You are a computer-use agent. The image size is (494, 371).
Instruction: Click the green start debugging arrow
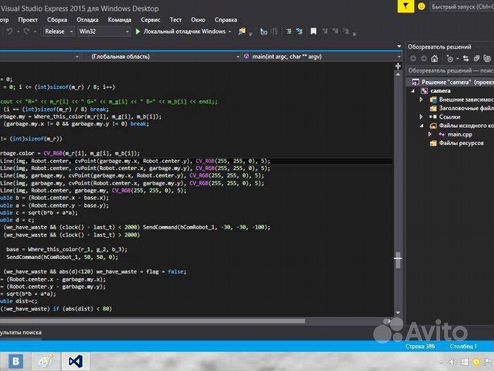point(138,32)
